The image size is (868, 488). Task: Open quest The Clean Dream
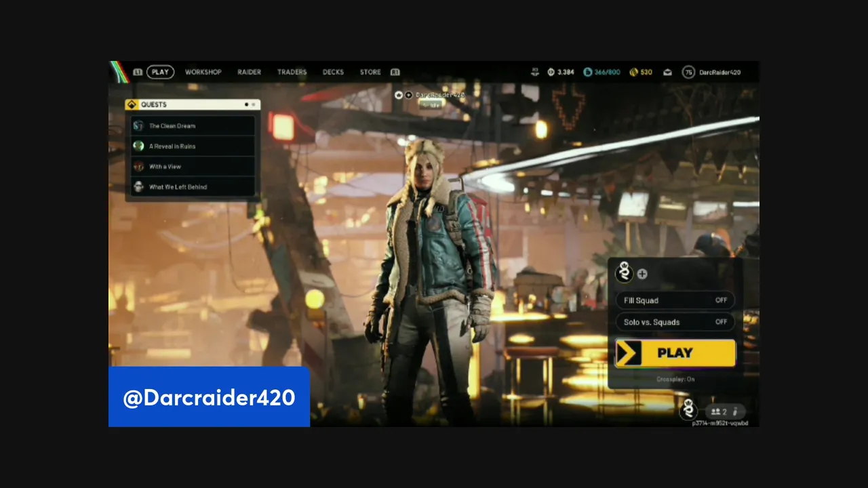(x=193, y=126)
